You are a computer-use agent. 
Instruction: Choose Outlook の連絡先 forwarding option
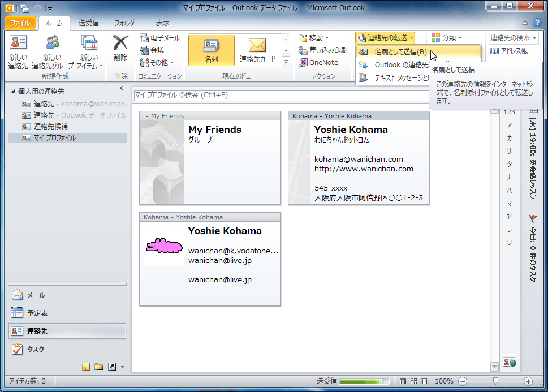click(x=393, y=65)
